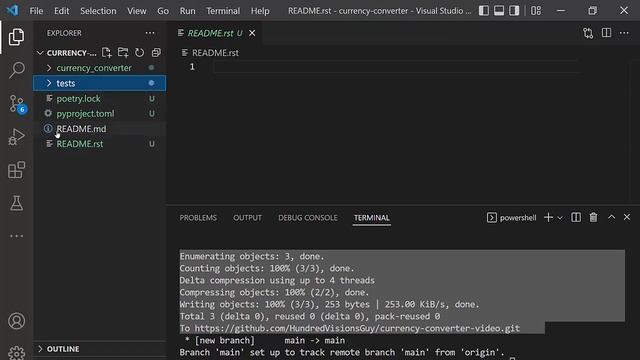Viewport: 640px width, 360px height.
Task: Open Run and Debug view
Action: tap(16, 137)
